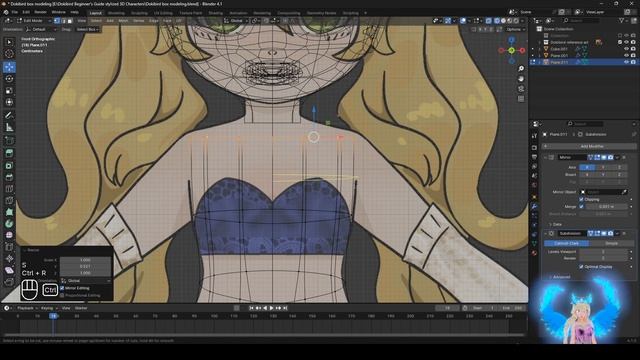Collapse the Mirror modifier panel
Image resolution: width=640 pixels, height=360 pixels.
pyautogui.click(x=545, y=157)
